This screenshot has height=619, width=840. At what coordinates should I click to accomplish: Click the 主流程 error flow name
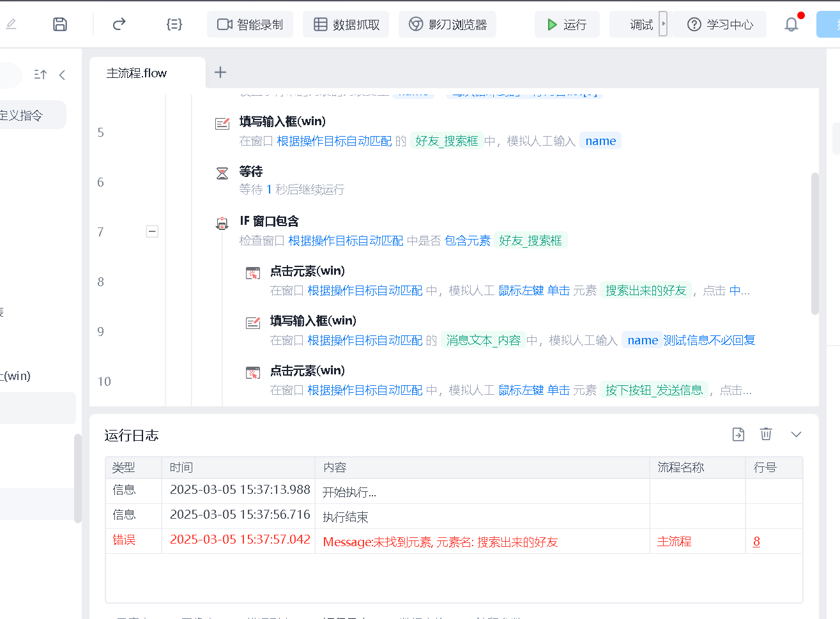click(674, 541)
